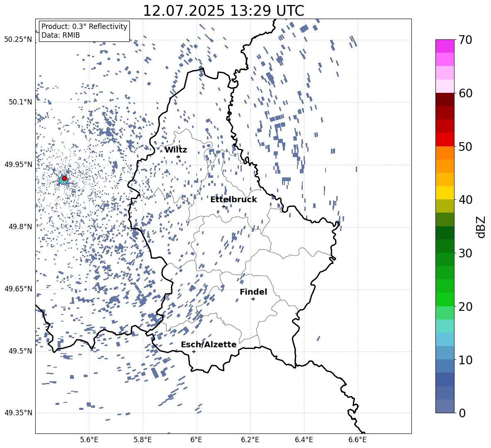
Task: Pick the bright red colorbar segment above 50
Action: [x=445, y=140]
